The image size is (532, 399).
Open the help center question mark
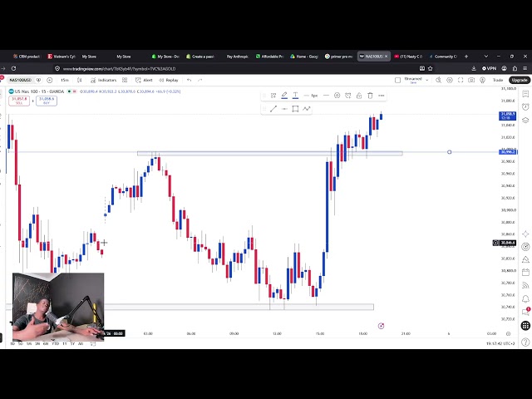coord(525,342)
